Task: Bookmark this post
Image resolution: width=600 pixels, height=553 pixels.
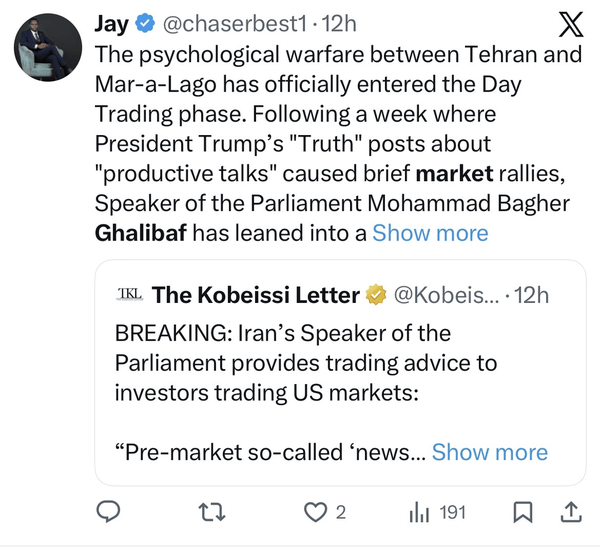Action: coord(521,512)
